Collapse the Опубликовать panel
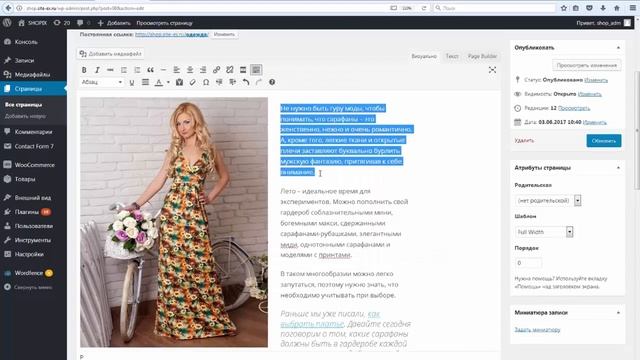 [618, 48]
